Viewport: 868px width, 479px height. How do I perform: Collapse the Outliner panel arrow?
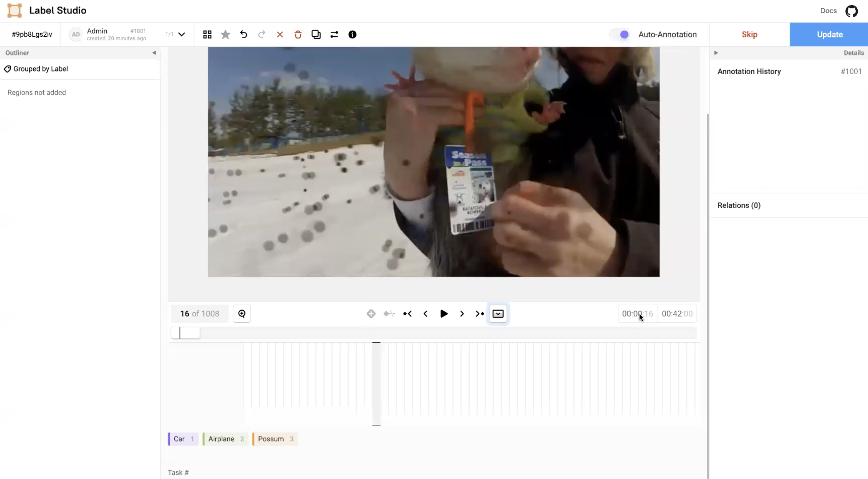(154, 53)
